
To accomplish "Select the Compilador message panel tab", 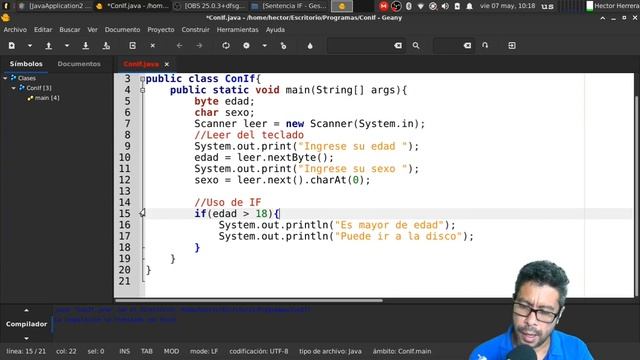I will tap(27, 324).
